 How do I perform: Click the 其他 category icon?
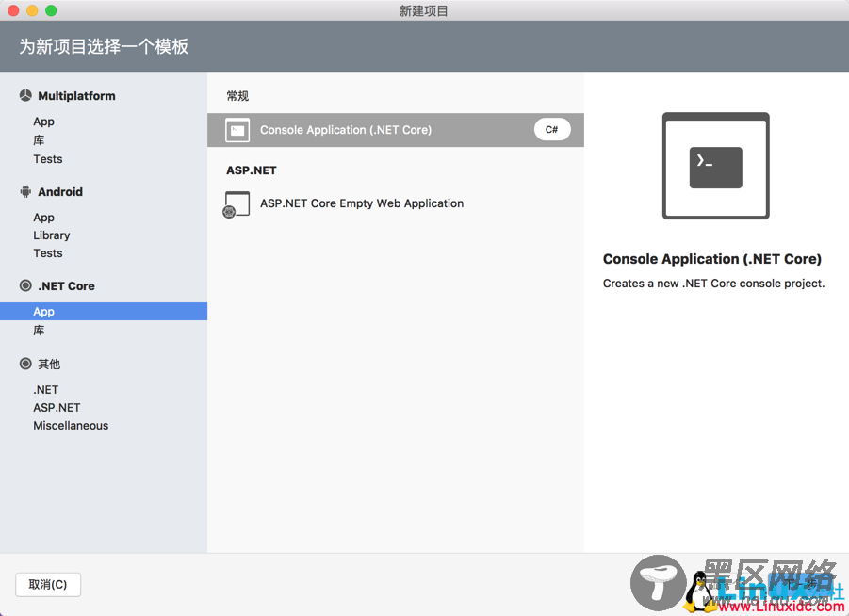[25, 364]
